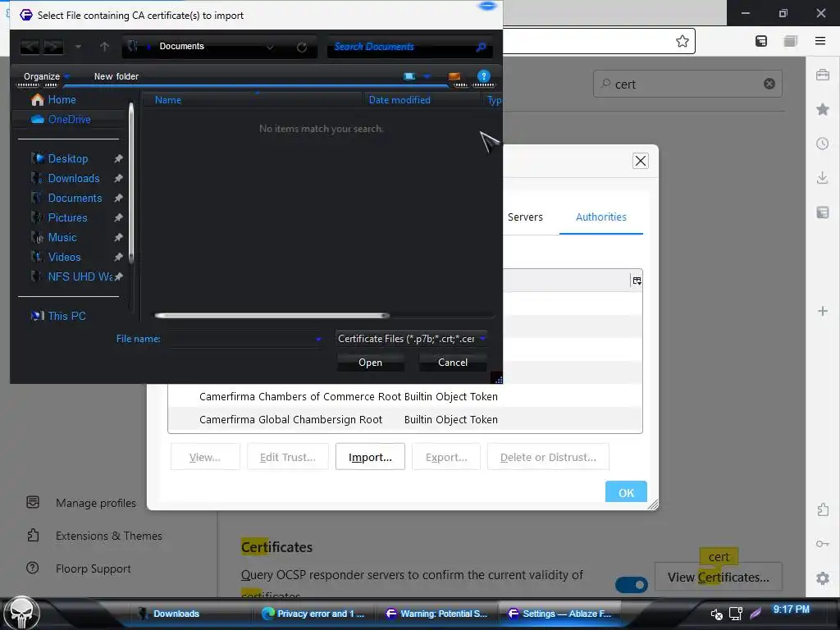The width and height of the screenshot is (840, 630).
Task: Click View Certificates... button
Action: pos(719,577)
